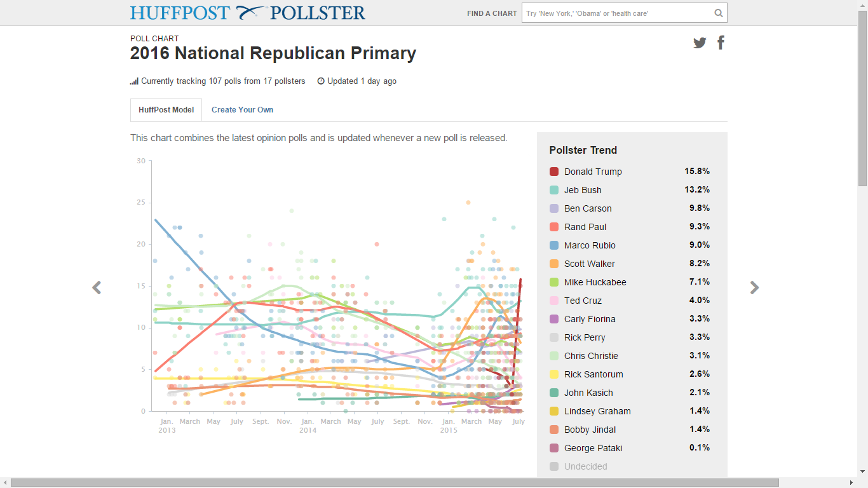This screenshot has width=868, height=488.
Task: Click the HuffPost Pollster logo
Action: coord(248,13)
